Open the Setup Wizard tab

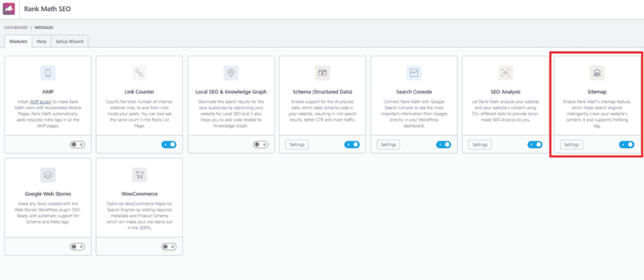[x=69, y=41]
